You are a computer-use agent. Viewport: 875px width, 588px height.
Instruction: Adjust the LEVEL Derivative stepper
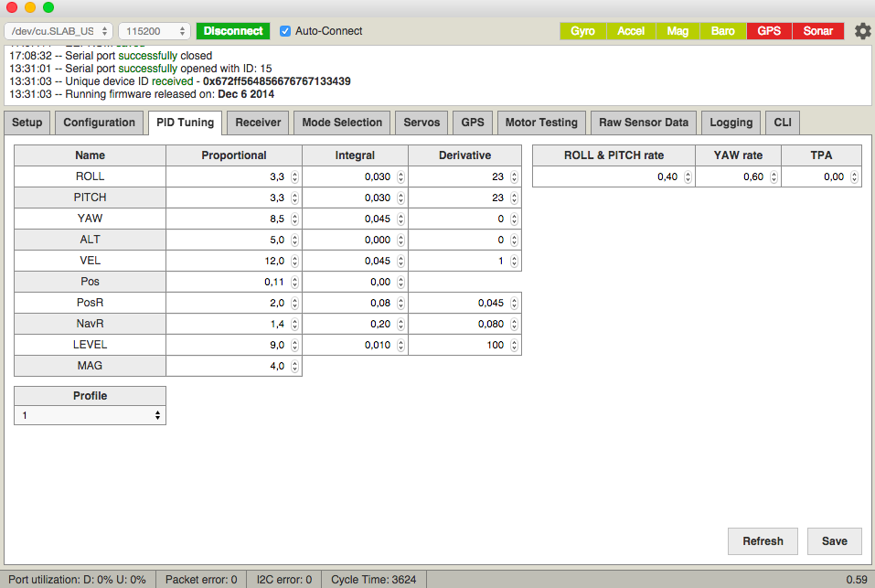pyautogui.click(x=514, y=346)
